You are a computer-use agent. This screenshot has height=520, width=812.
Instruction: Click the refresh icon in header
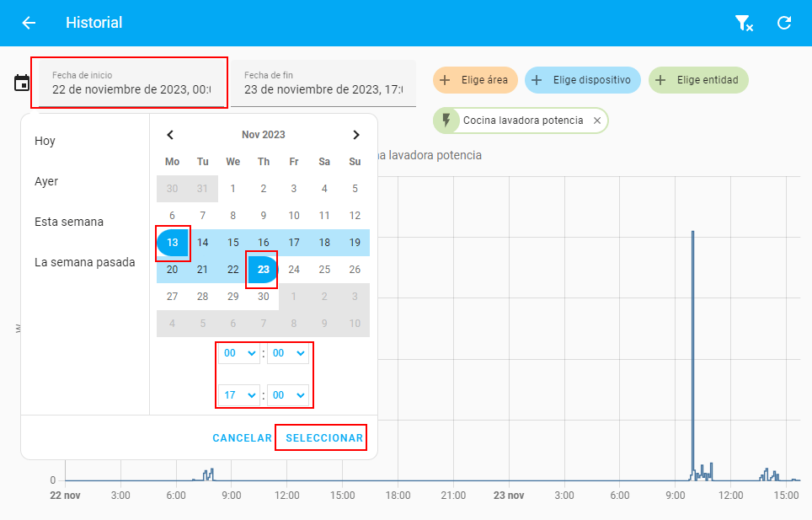784,23
